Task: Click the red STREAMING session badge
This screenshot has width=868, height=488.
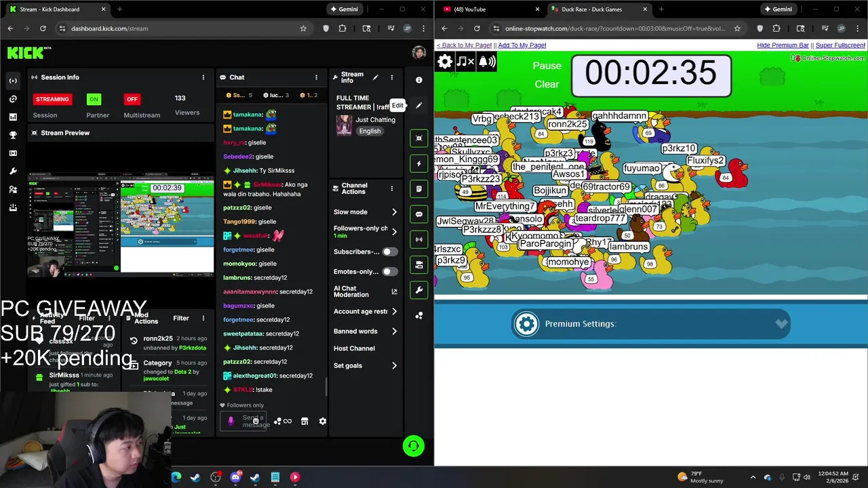Action: (52, 99)
